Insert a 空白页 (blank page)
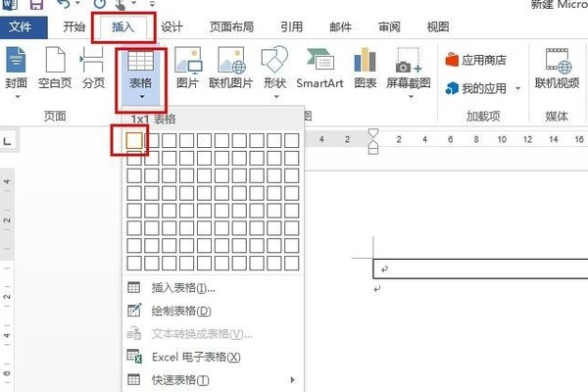This screenshot has height=392, width=588. (55, 68)
